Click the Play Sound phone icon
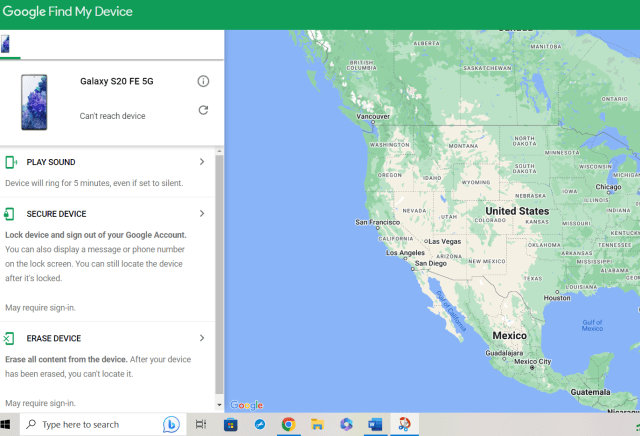 coord(11,162)
